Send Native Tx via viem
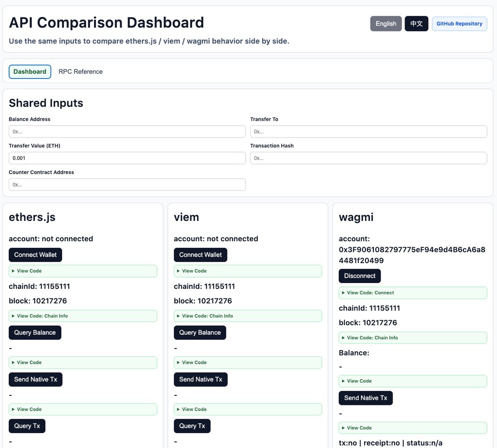Image resolution: width=497 pixels, height=448 pixels. point(200,380)
